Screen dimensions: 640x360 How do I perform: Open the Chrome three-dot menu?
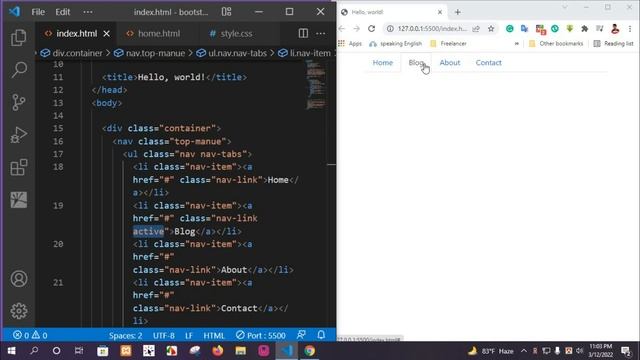click(x=630, y=29)
